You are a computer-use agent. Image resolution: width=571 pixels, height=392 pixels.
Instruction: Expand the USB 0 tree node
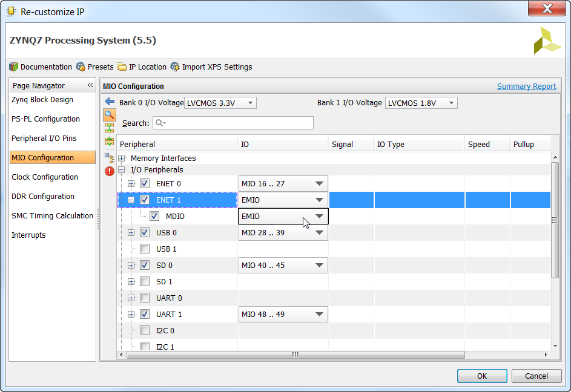tap(131, 232)
